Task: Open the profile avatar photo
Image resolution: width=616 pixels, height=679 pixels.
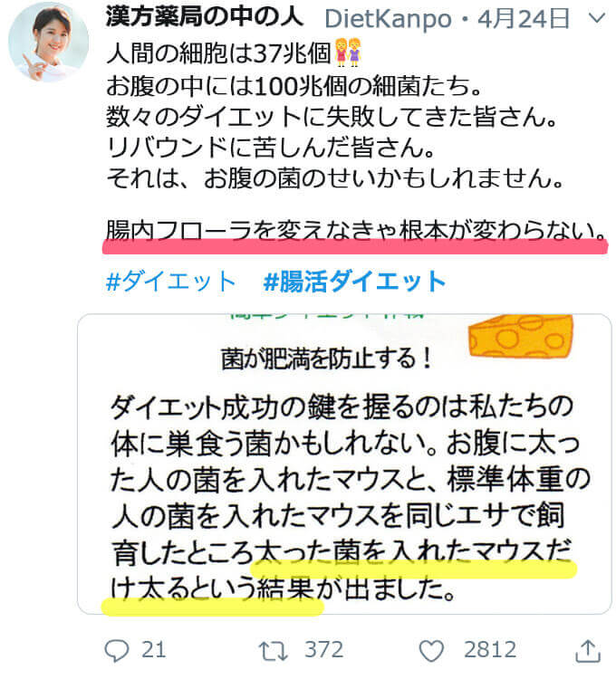Action: coord(48,42)
